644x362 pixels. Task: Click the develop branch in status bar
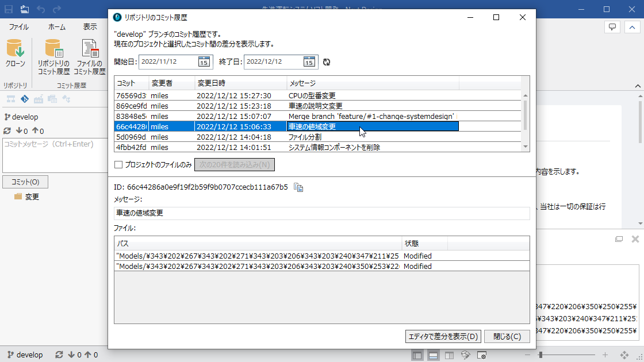(x=25, y=355)
